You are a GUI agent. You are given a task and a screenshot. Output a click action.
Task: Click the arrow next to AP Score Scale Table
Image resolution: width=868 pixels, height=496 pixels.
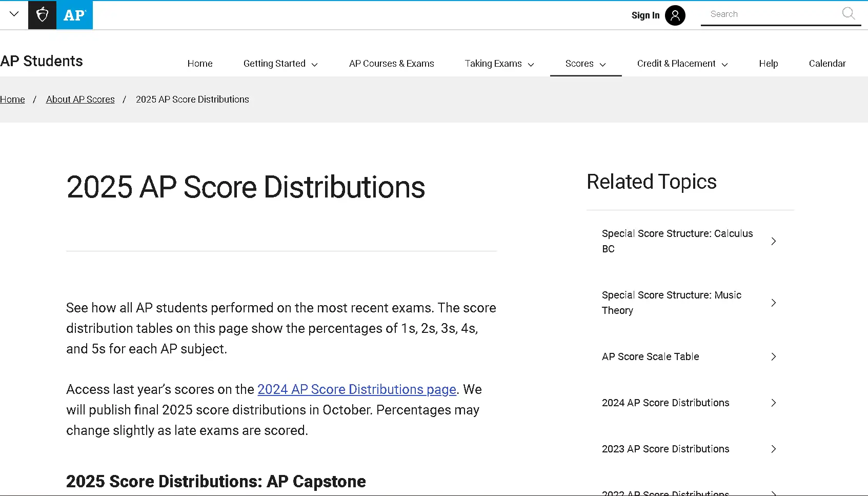coord(773,356)
